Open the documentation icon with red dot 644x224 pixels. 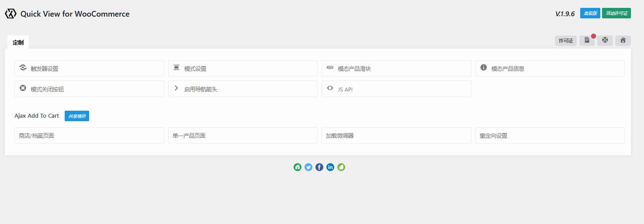pyautogui.click(x=587, y=40)
